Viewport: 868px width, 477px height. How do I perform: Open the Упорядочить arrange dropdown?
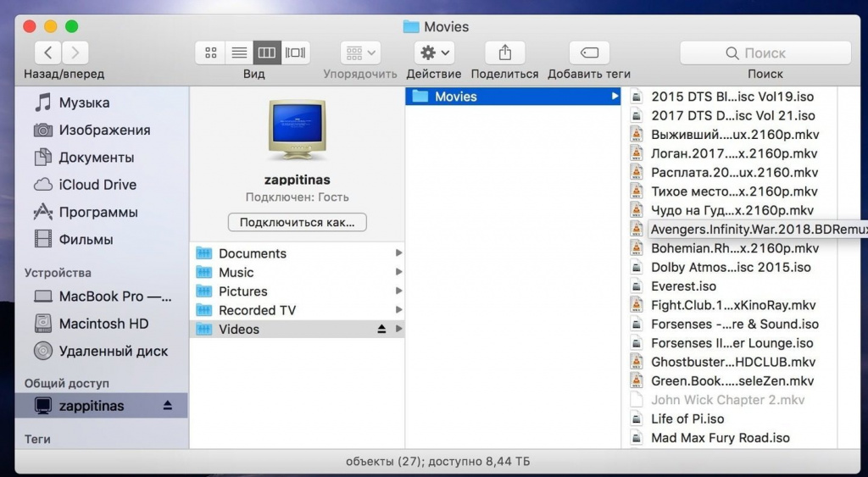pyautogui.click(x=360, y=53)
